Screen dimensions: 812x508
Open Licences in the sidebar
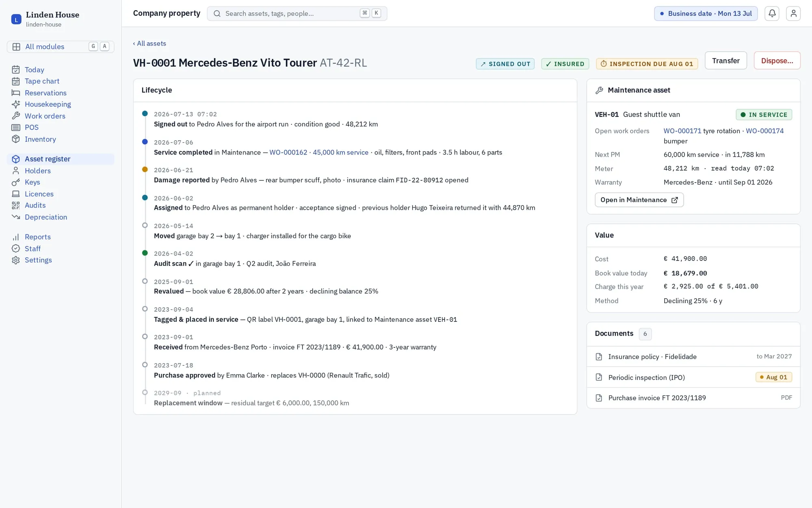point(60,194)
